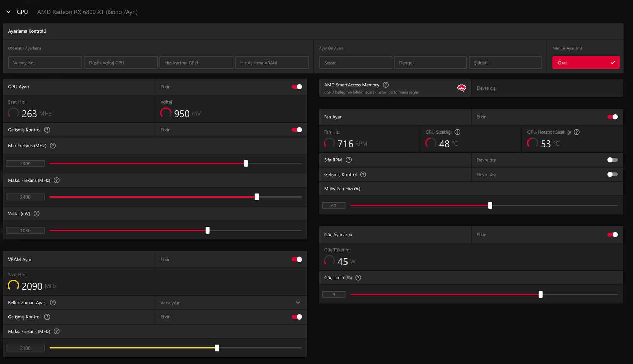Click the Min Frekans slider handle
Viewport: 633px width, 364px height.
point(246,163)
